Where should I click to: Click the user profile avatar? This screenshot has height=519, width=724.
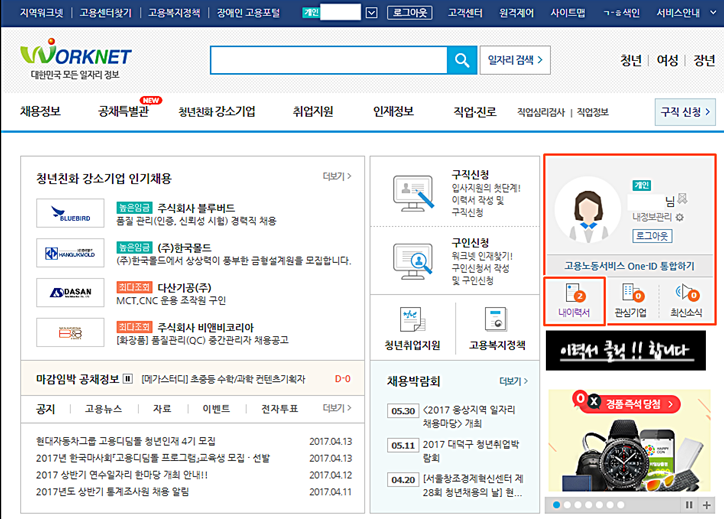click(588, 210)
